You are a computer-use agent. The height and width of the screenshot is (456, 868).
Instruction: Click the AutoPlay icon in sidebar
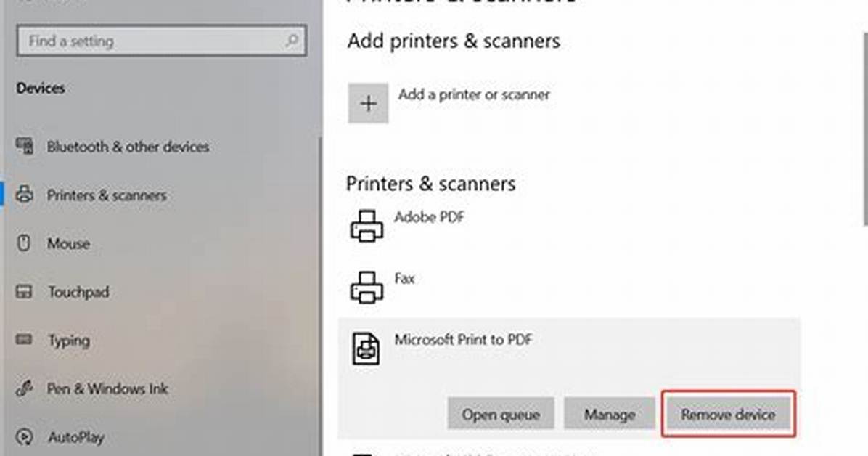tap(24, 436)
